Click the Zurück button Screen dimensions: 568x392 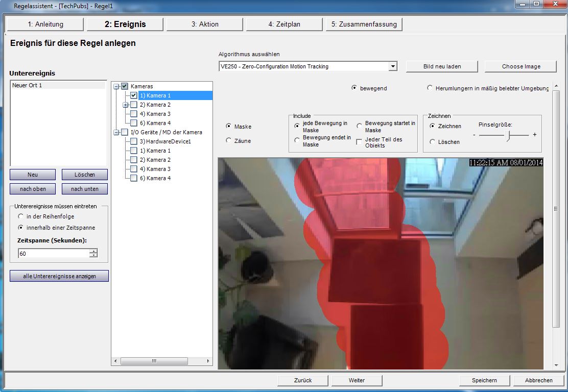coord(303,380)
